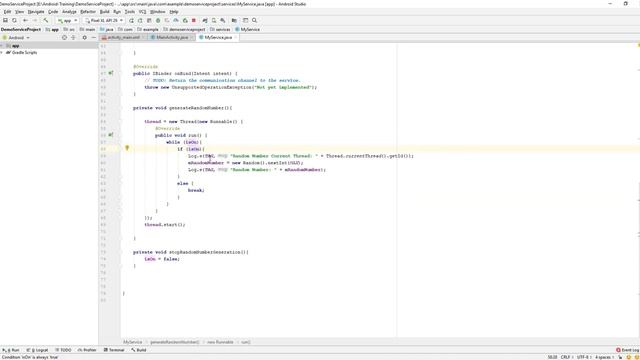This screenshot has width=640, height=360.
Task: Open the Window menu
Action: click(158, 12)
